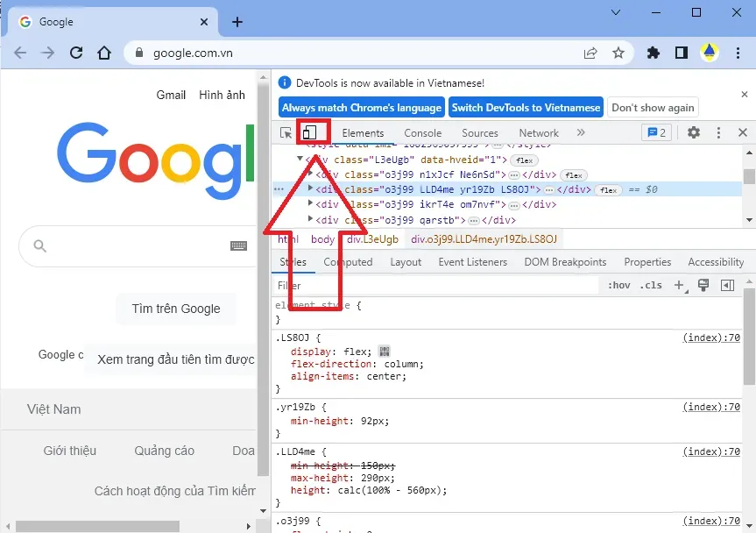Toggle the device toolbar icon
The image size is (756, 533).
309,132
